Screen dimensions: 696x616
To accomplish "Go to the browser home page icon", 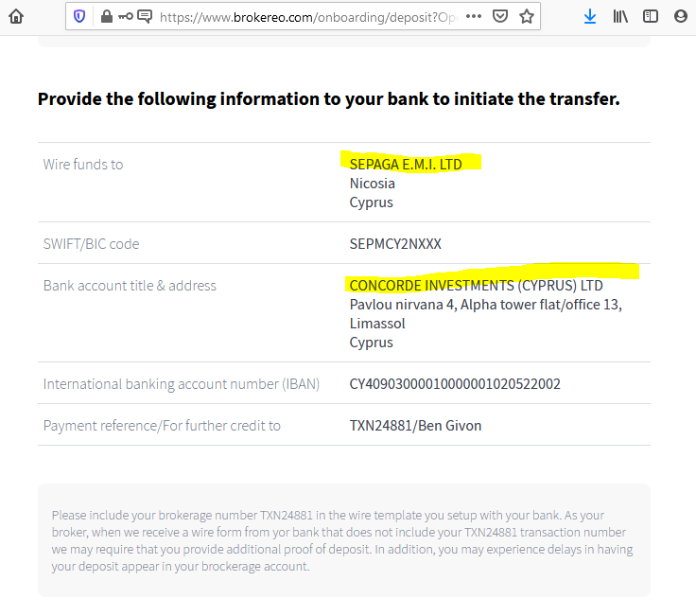I will [x=16, y=16].
